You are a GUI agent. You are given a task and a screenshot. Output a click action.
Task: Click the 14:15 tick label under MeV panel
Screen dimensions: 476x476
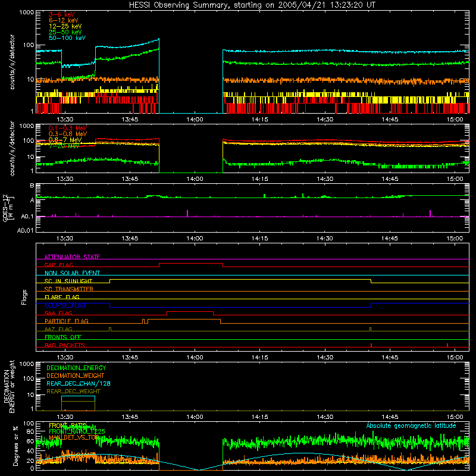[x=260, y=179]
